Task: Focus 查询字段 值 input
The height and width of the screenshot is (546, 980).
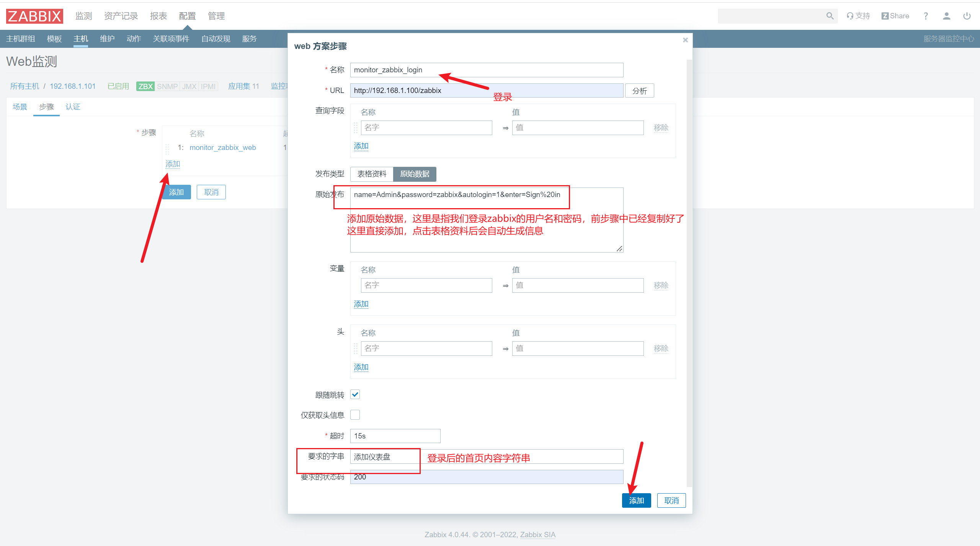Action: (x=578, y=128)
